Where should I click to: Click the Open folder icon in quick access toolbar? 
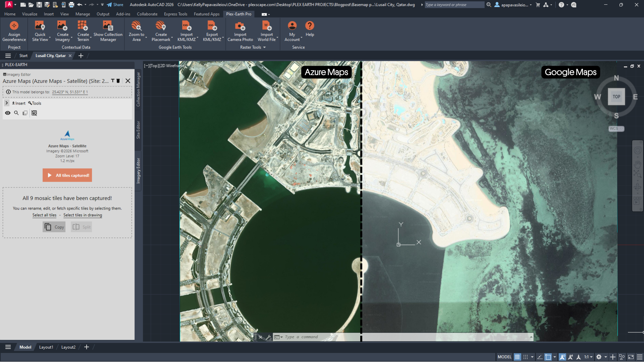(x=31, y=5)
